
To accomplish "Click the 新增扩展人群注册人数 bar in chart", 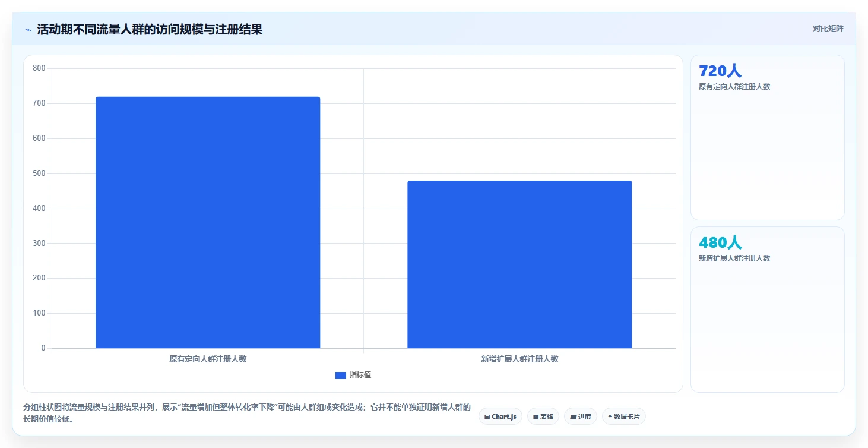I will click(519, 264).
